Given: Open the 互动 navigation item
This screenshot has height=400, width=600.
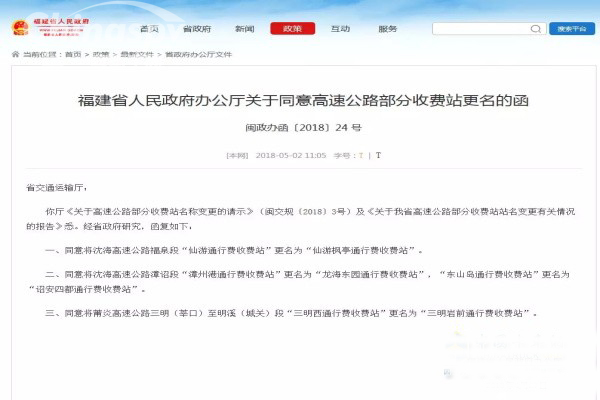Looking at the screenshot, I should tap(341, 29).
